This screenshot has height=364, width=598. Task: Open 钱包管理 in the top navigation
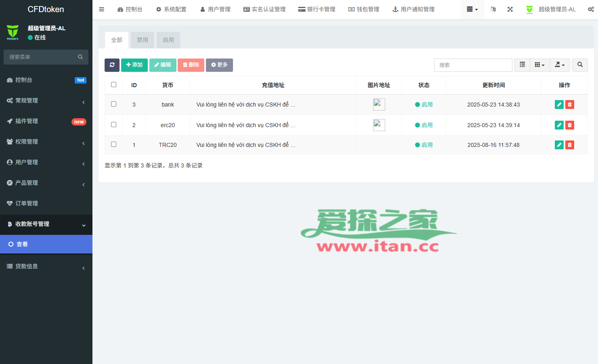pyautogui.click(x=364, y=9)
